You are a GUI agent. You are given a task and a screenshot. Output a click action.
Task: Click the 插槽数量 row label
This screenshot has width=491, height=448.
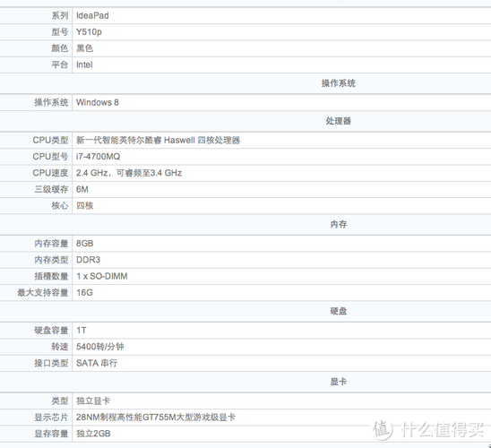point(51,276)
